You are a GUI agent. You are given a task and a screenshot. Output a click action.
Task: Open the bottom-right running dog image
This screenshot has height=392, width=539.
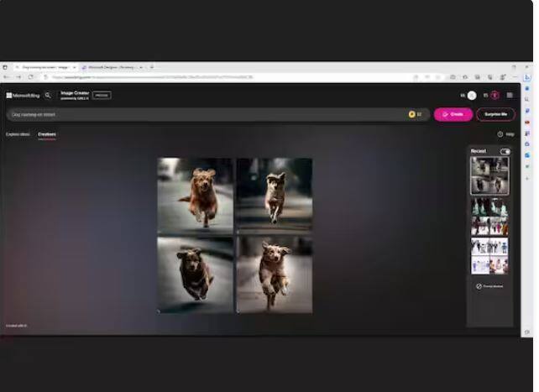click(x=274, y=274)
